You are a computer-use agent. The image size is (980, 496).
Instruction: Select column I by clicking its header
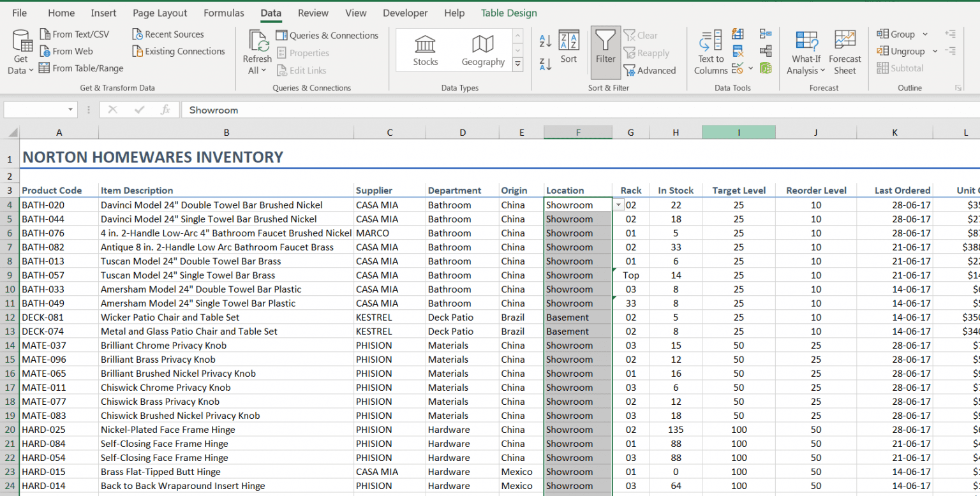coord(739,132)
